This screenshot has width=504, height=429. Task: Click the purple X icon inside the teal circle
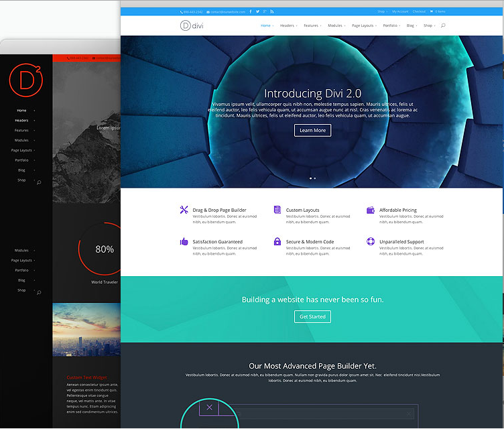209,407
